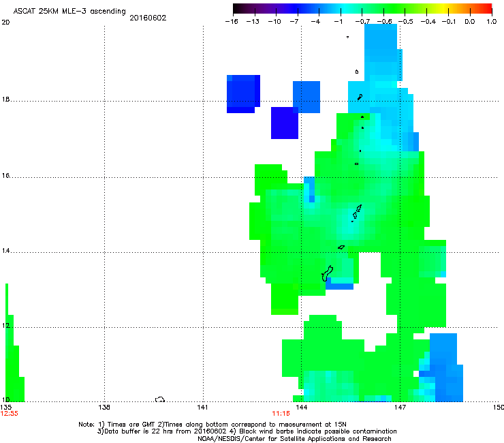This screenshot has height=443, width=504.
Task: Click the longitude label 141
Action: click(202, 408)
